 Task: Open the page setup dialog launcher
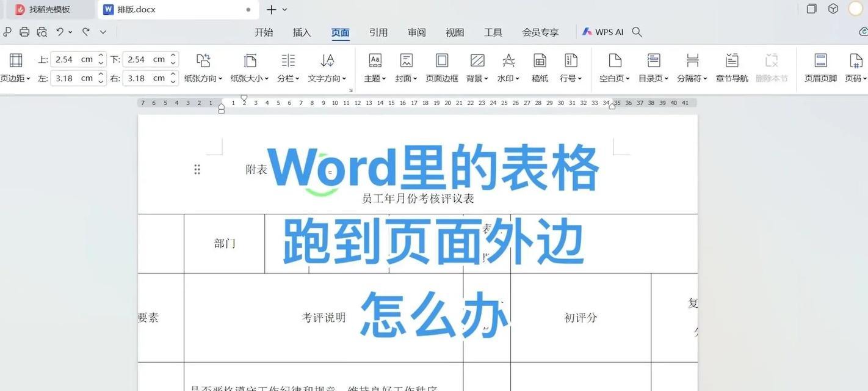[x=351, y=90]
